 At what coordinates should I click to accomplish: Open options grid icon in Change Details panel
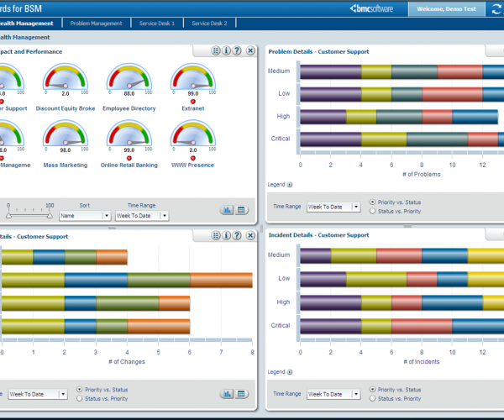pos(216,235)
